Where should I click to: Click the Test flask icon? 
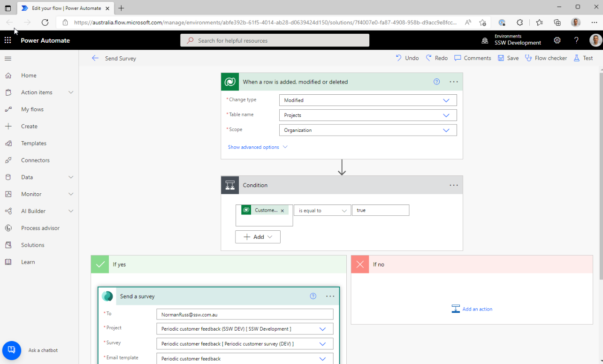577,58
